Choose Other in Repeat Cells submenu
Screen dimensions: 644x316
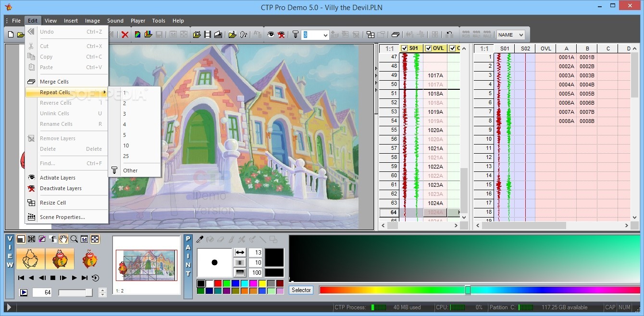[x=135, y=170]
